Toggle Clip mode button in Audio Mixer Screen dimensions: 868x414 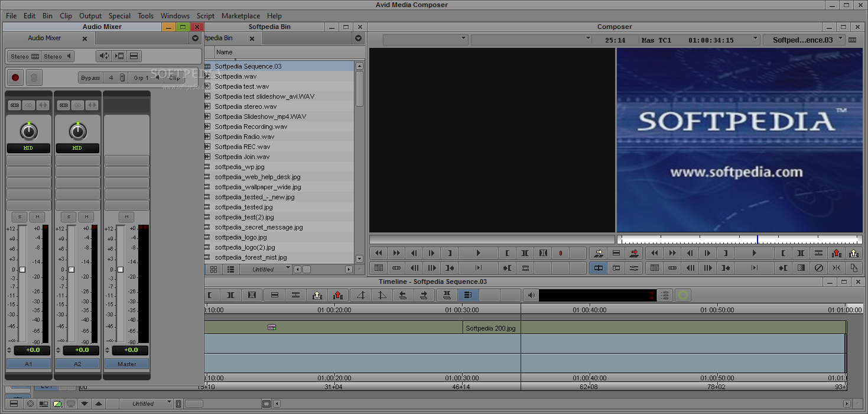point(174,77)
